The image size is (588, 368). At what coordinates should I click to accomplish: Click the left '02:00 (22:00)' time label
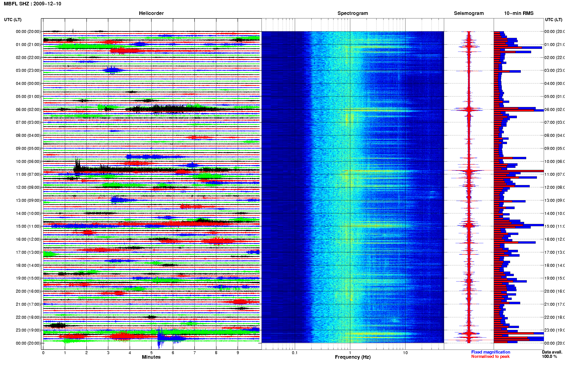(x=28, y=58)
